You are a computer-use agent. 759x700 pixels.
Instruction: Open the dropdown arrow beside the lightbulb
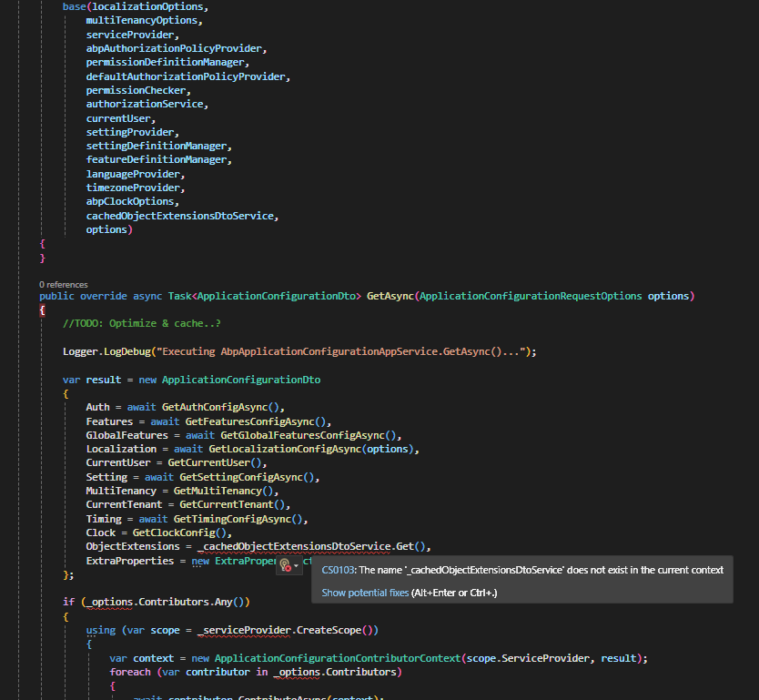297,566
